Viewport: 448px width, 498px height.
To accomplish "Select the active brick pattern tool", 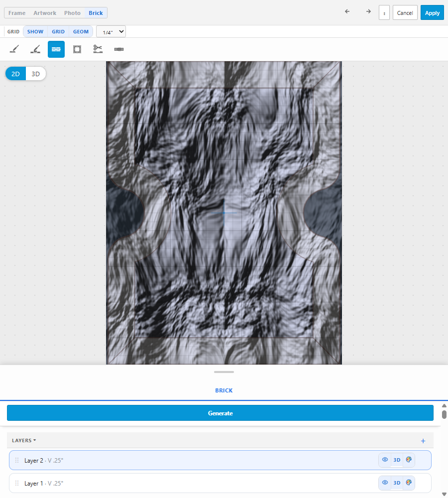I will (x=56, y=49).
